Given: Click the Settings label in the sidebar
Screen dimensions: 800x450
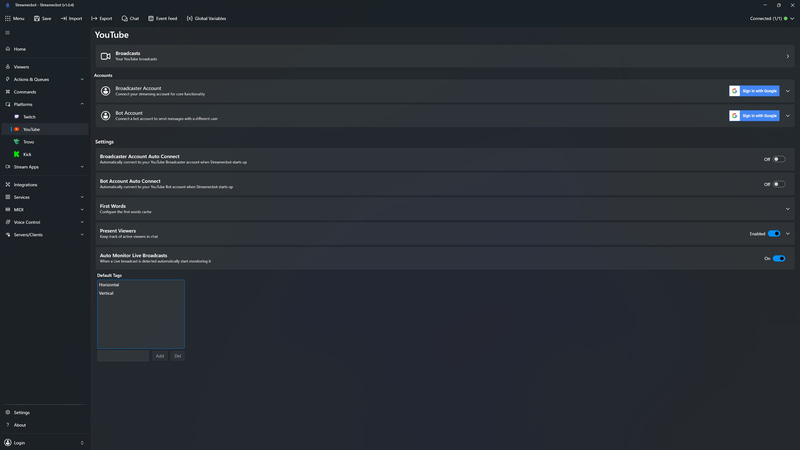Looking at the screenshot, I should click(22, 412).
